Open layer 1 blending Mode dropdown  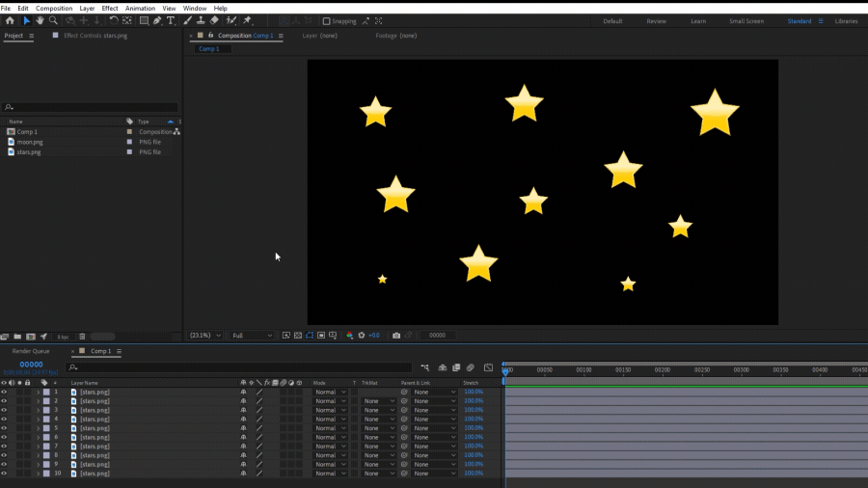tap(330, 392)
